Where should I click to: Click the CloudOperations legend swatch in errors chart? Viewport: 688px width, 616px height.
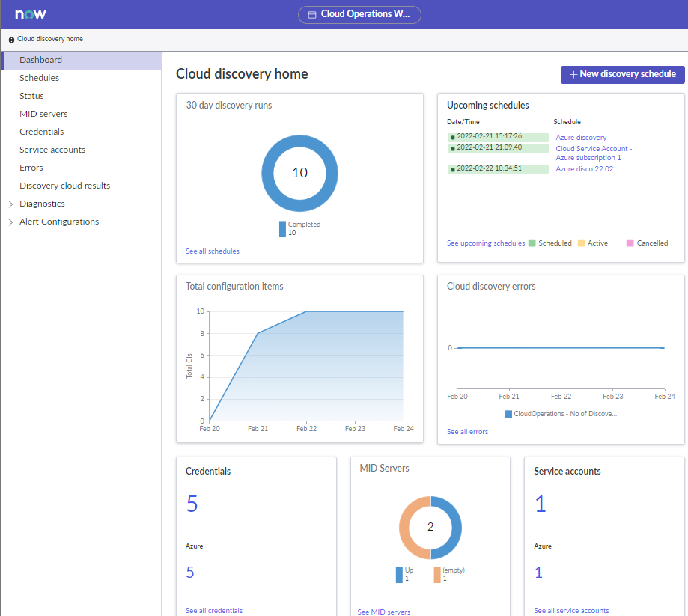pyautogui.click(x=508, y=414)
